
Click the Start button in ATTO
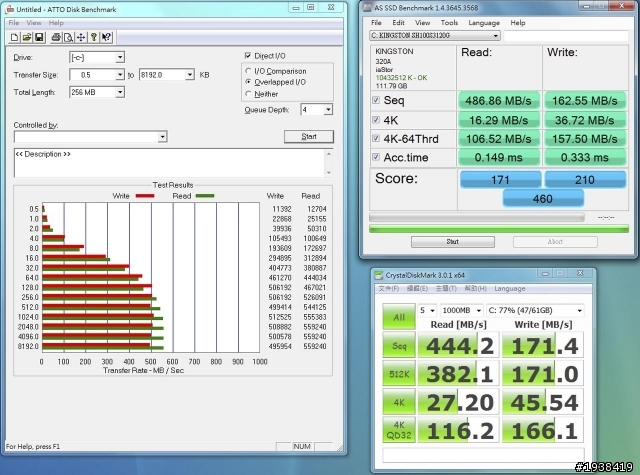point(309,137)
